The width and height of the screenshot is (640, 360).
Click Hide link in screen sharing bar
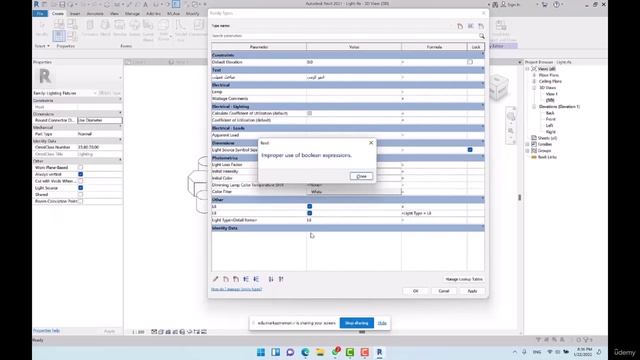[382, 323]
